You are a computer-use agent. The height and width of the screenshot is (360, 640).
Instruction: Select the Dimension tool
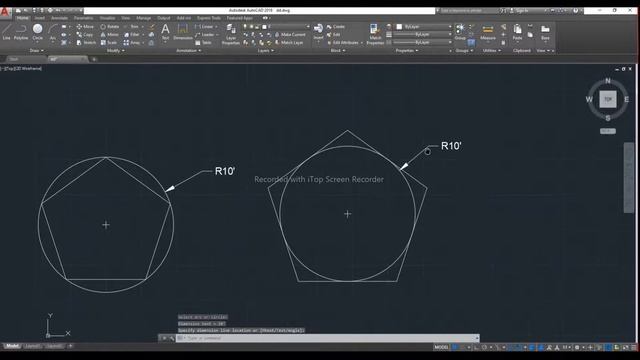point(182,32)
